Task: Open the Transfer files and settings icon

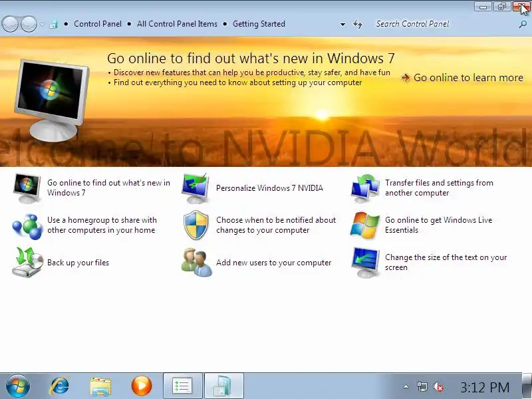Action: tap(364, 188)
